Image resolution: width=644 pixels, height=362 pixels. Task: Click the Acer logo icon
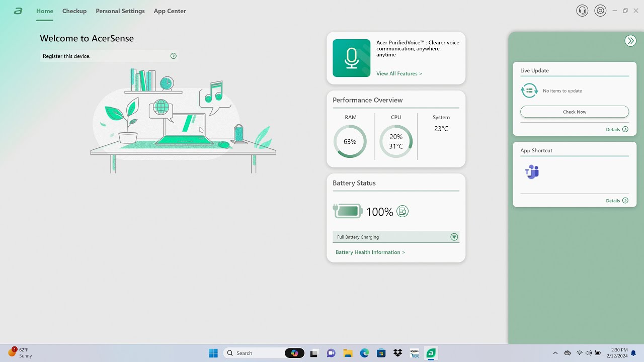(x=18, y=11)
